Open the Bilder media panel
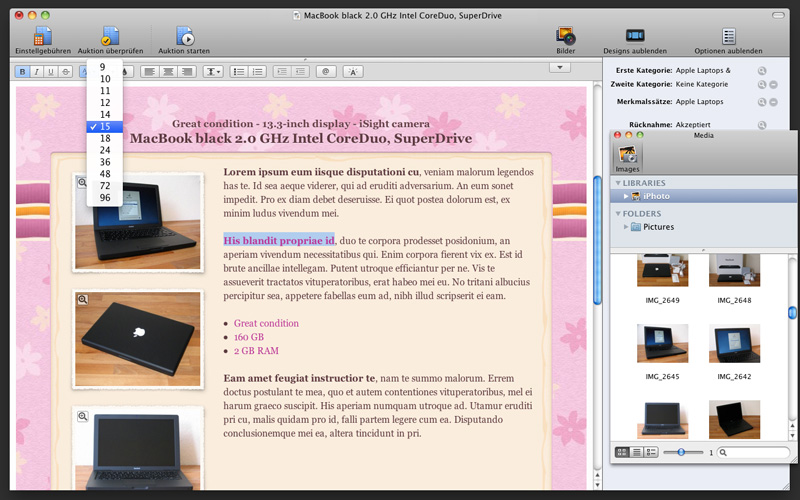This screenshot has height=500, width=800. [x=565, y=40]
